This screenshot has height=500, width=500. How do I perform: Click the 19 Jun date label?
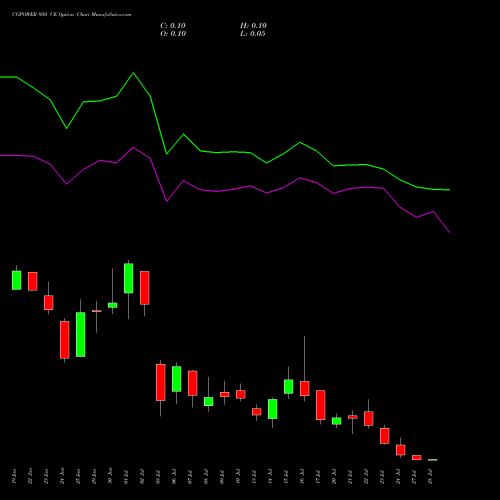[x=14, y=476]
